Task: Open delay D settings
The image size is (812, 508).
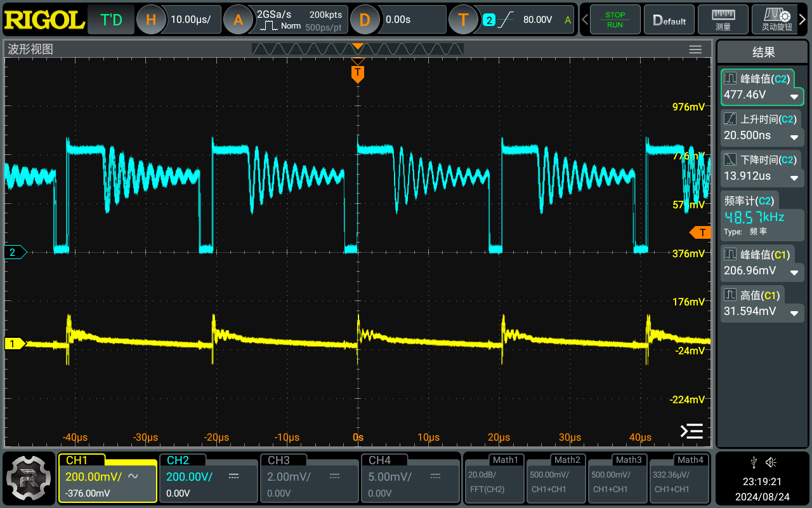Action: (364, 20)
